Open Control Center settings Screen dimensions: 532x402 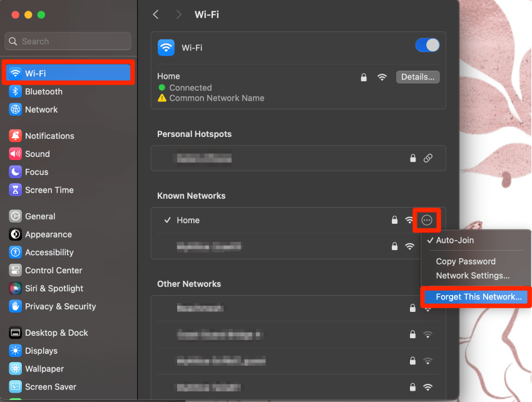[53, 270]
